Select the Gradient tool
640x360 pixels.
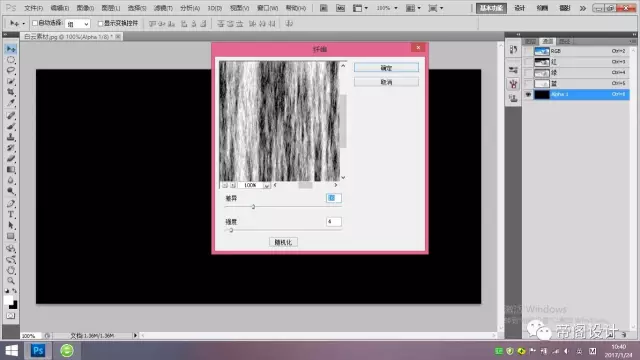(11, 169)
